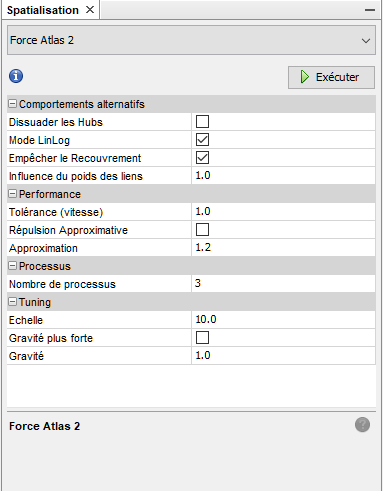Run the layout with Exécuter button
This screenshot has height=491, width=383.
tap(331, 77)
